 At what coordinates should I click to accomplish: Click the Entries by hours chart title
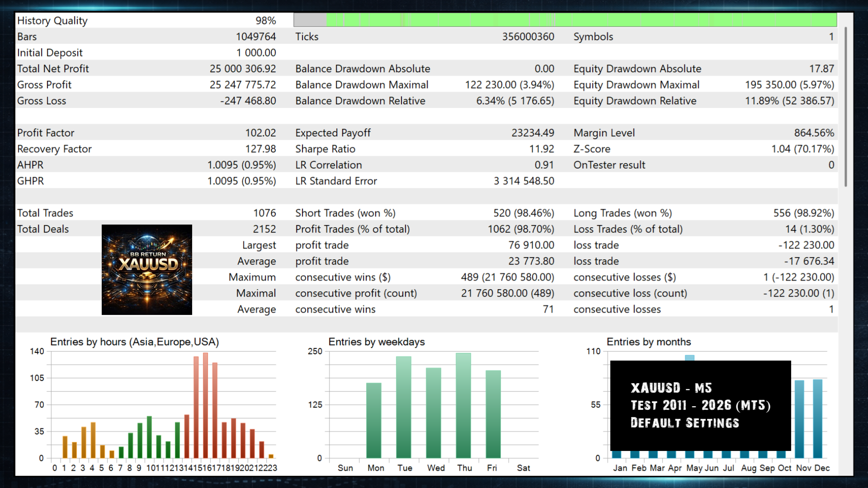click(x=134, y=342)
